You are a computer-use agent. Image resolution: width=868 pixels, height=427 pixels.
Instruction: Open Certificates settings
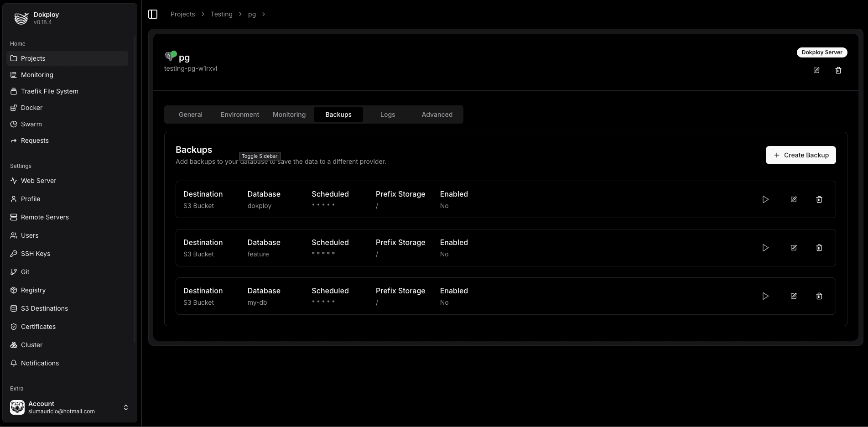click(68, 327)
